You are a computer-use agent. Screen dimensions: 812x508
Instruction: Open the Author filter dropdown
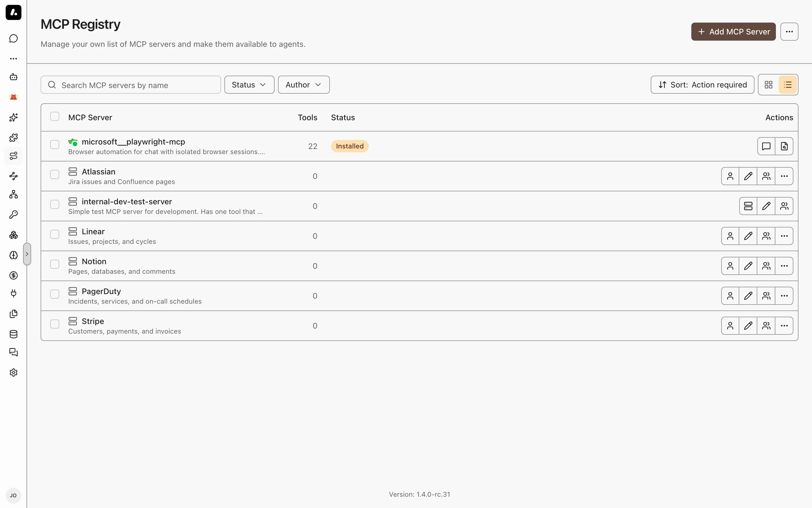(x=304, y=85)
